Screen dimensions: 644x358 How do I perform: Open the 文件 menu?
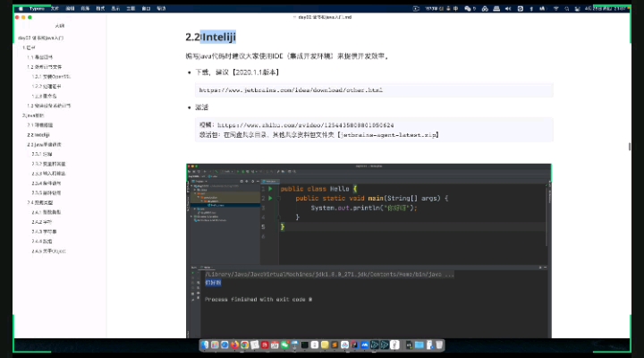tap(55, 9)
